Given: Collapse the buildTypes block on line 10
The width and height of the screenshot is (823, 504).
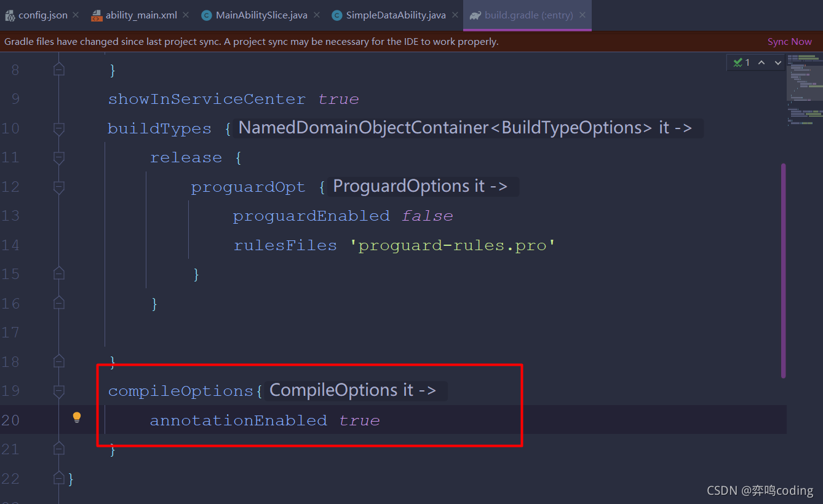Looking at the screenshot, I should tap(59, 129).
